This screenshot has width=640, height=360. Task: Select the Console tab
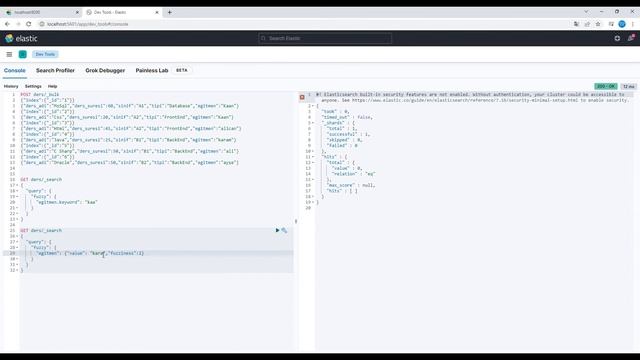[15, 71]
